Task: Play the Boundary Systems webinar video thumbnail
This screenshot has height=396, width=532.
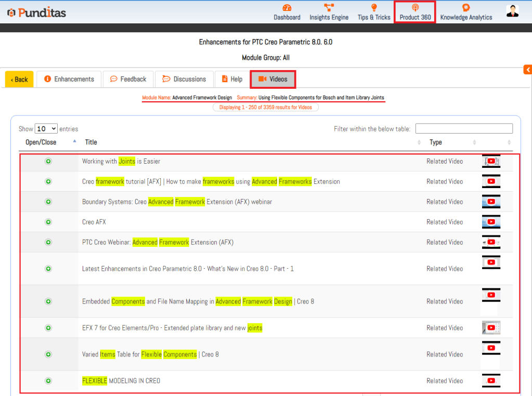Action: pyautogui.click(x=491, y=202)
